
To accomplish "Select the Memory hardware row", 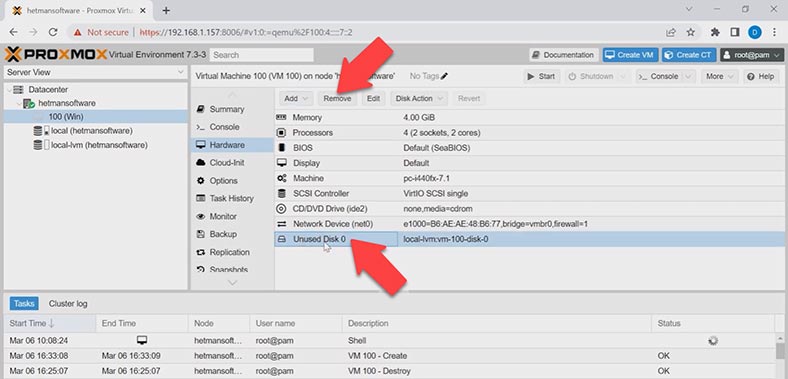I will tap(531, 117).
